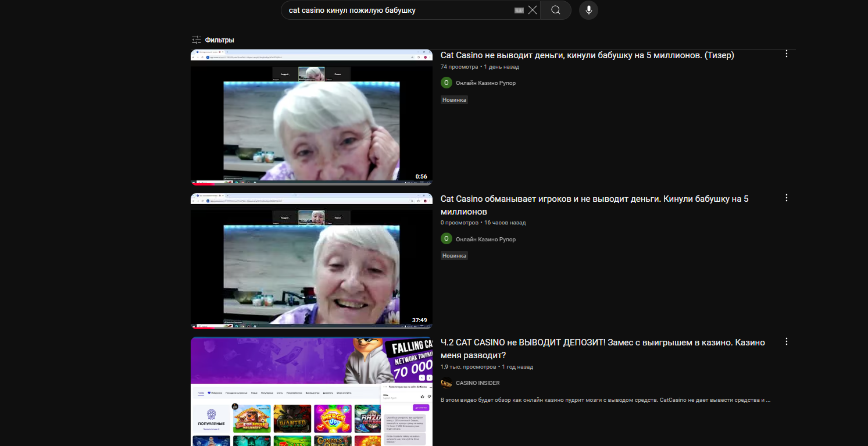Open more options for the Тизер video
This screenshot has height=446, width=868.
(787, 54)
